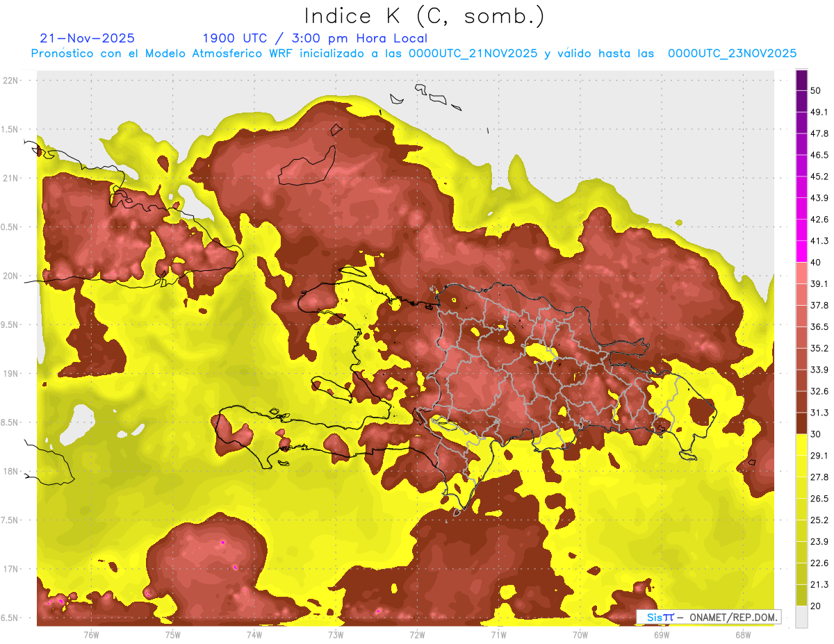Click the colorbar value "49.1"
The width and height of the screenshot is (834, 644).
pos(819,112)
